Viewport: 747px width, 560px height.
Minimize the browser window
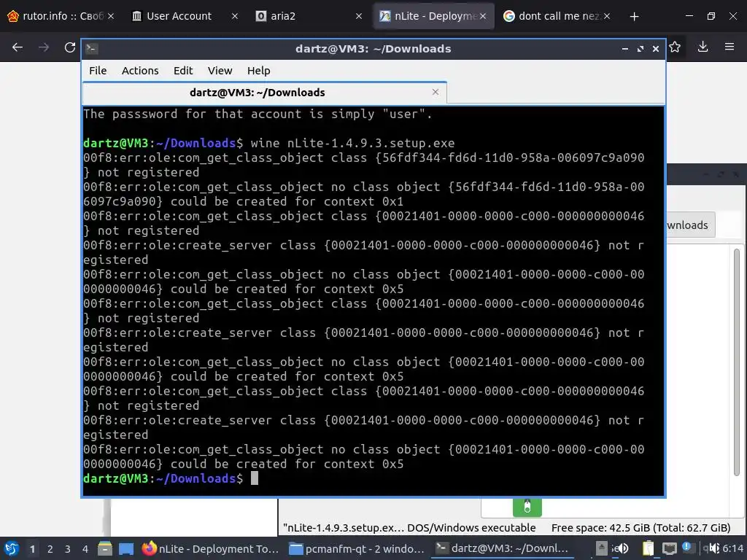pos(689,16)
